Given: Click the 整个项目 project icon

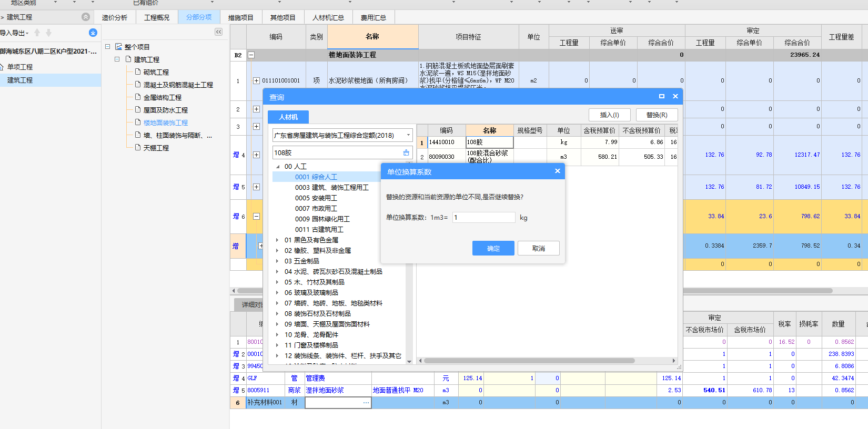Looking at the screenshot, I should [119, 47].
